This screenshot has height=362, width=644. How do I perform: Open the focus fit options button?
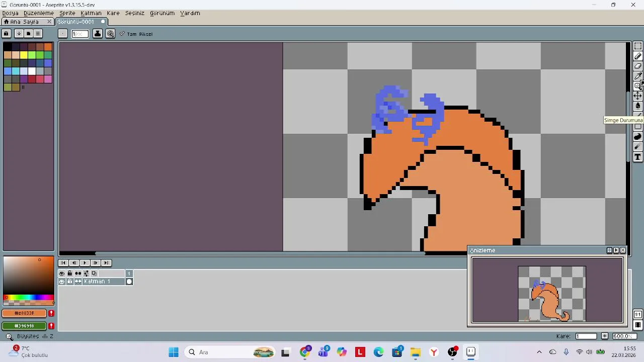pos(110,34)
